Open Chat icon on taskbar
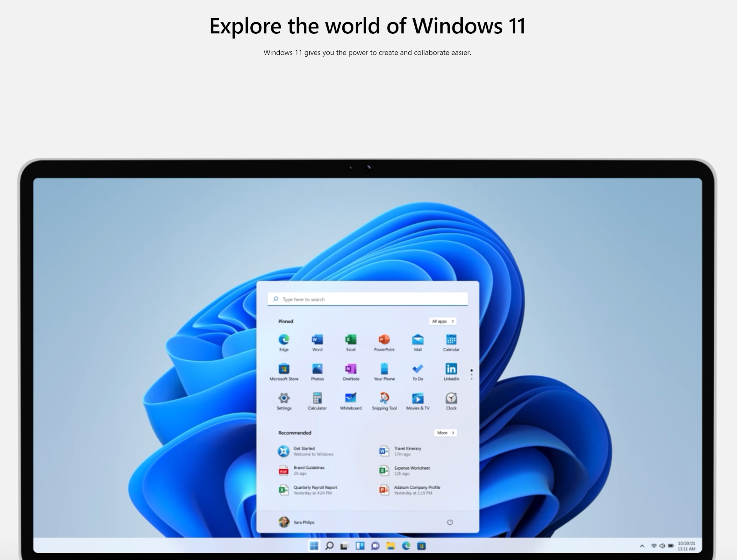Screen dimensions: 737x560 [x=375, y=546]
